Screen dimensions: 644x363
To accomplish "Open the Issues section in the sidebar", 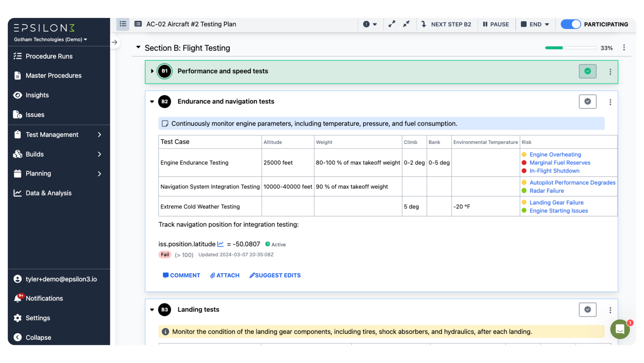I will (35, 114).
